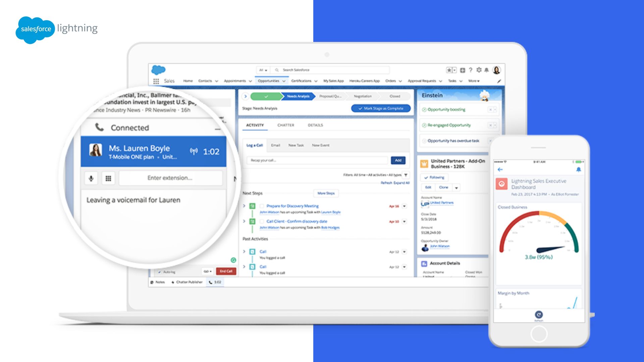Viewport: 644px width, 362px height.
Task: Click Mark Stage as Complete button
Action: tap(381, 109)
